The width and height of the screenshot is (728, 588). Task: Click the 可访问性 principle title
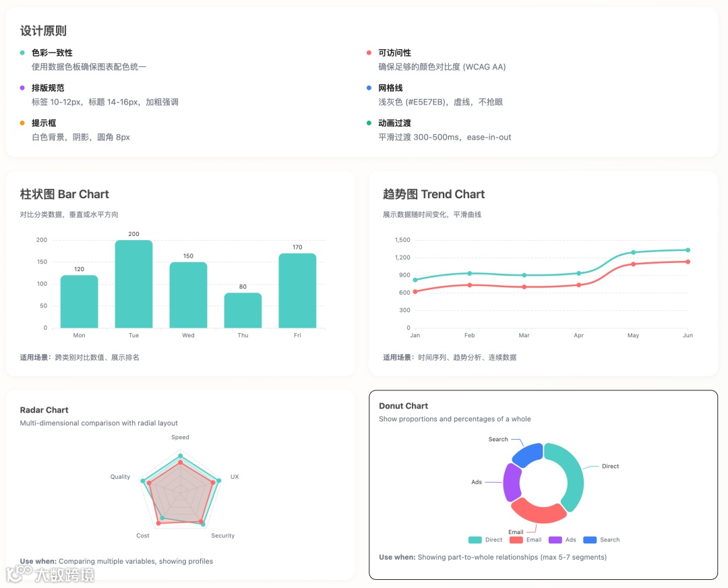(394, 53)
